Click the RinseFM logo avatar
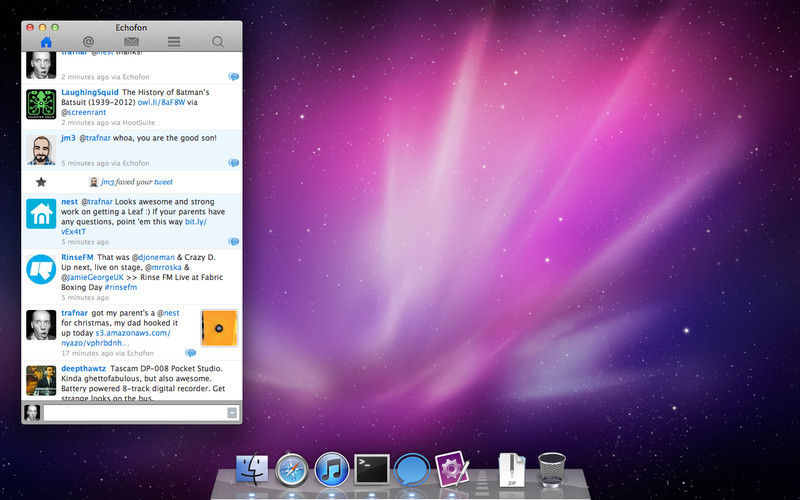The image size is (800, 500). (41, 269)
